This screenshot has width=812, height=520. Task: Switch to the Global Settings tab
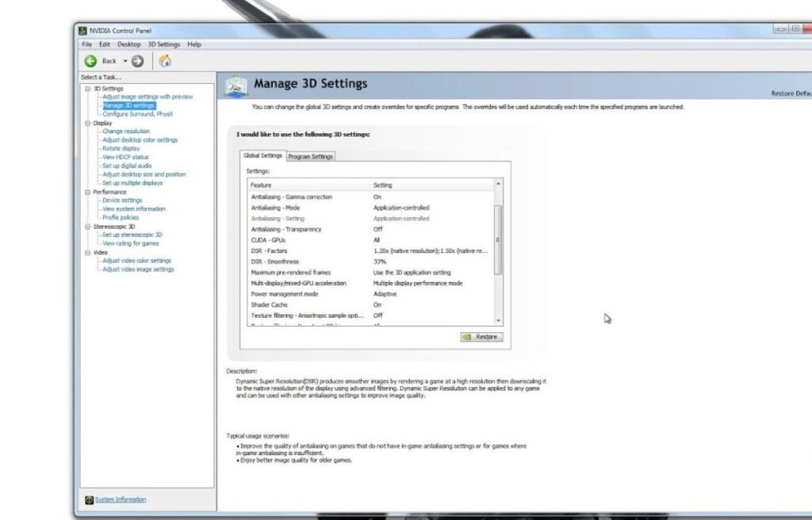[x=262, y=155]
